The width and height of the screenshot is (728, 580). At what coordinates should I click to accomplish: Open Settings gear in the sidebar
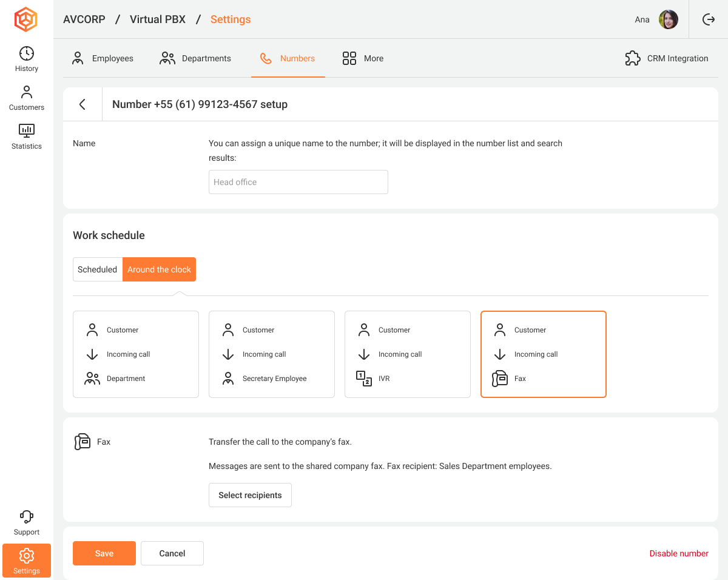coord(27,561)
